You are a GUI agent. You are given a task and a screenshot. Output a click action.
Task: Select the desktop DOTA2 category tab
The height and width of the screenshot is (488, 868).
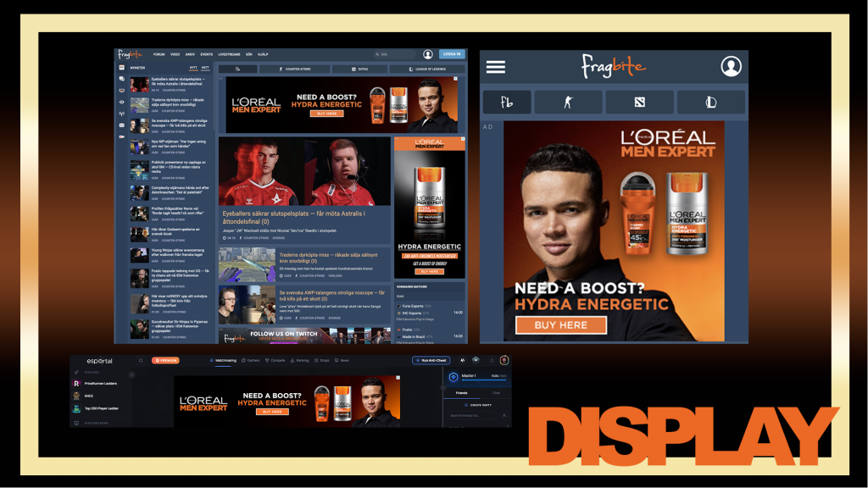359,69
